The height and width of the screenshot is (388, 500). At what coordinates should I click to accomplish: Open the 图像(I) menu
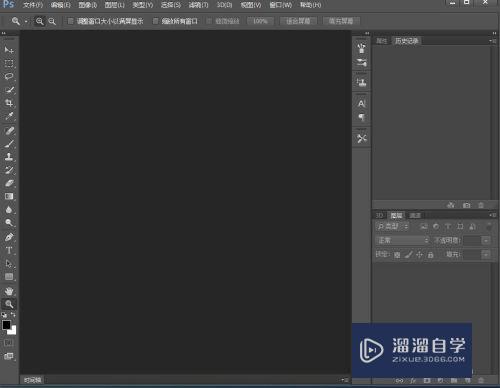88,5
